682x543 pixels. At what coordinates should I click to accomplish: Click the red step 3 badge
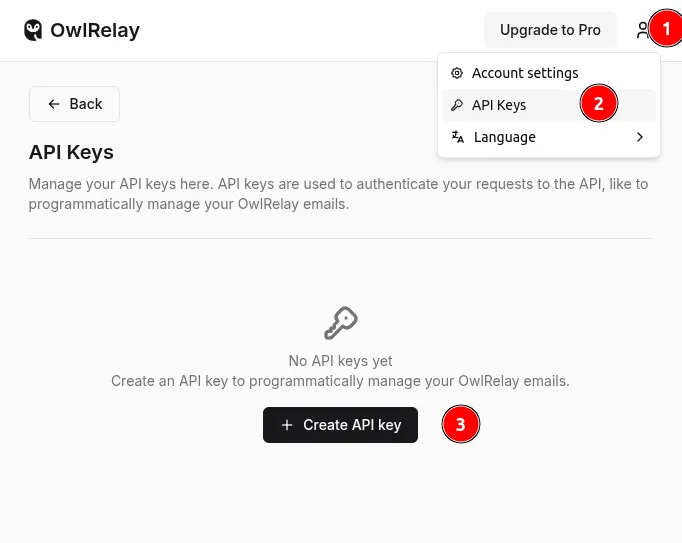(x=461, y=424)
